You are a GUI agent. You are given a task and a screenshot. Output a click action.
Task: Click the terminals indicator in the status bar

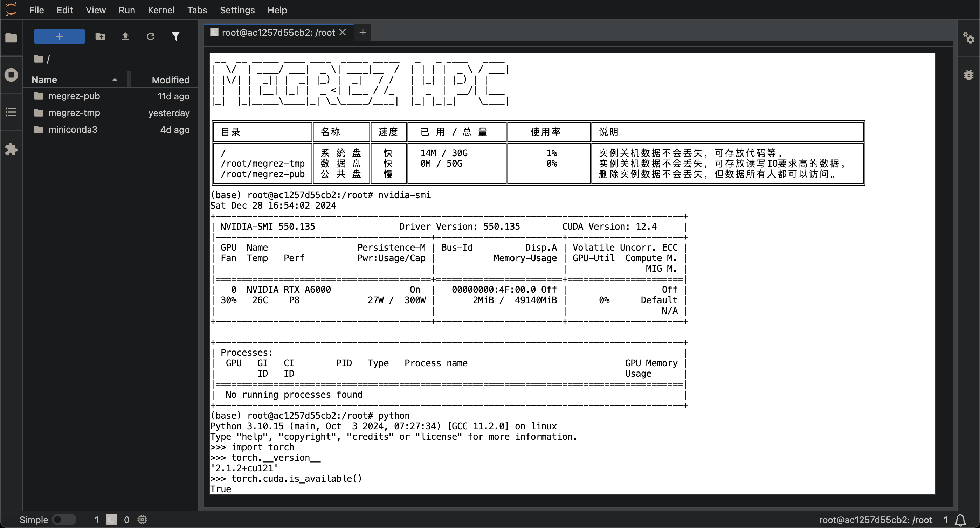(110, 520)
